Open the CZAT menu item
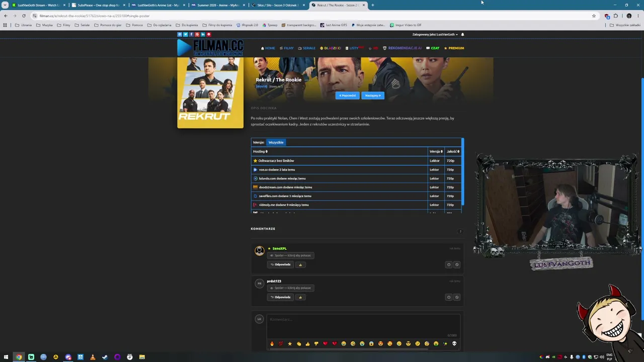This screenshot has width=644, height=362. coord(433,48)
